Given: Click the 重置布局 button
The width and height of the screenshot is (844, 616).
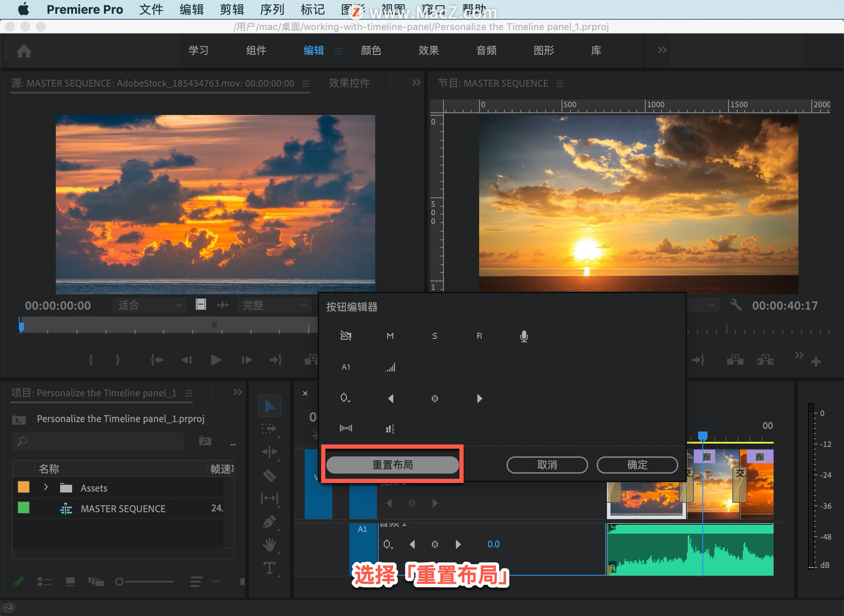Looking at the screenshot, I should tap(392, 465).
